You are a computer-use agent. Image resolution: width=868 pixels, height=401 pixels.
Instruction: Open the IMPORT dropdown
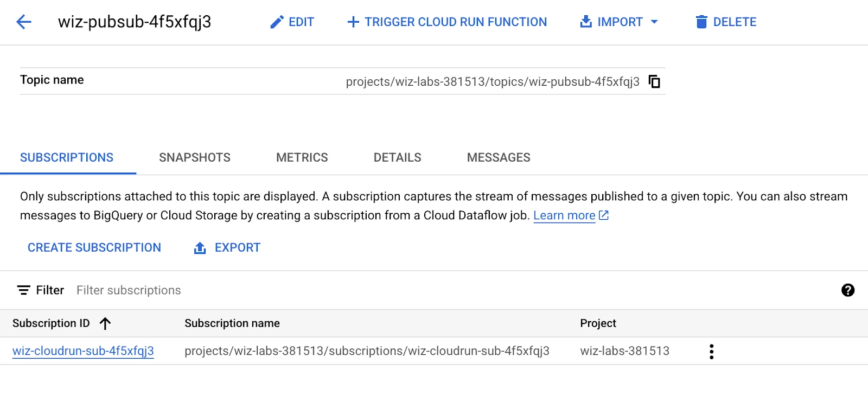[619, 22]
